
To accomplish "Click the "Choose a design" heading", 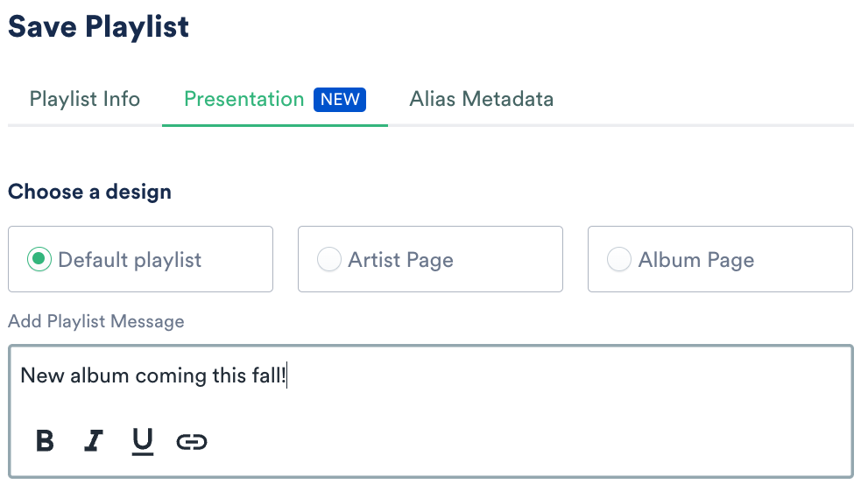I will tap(89, 192).
